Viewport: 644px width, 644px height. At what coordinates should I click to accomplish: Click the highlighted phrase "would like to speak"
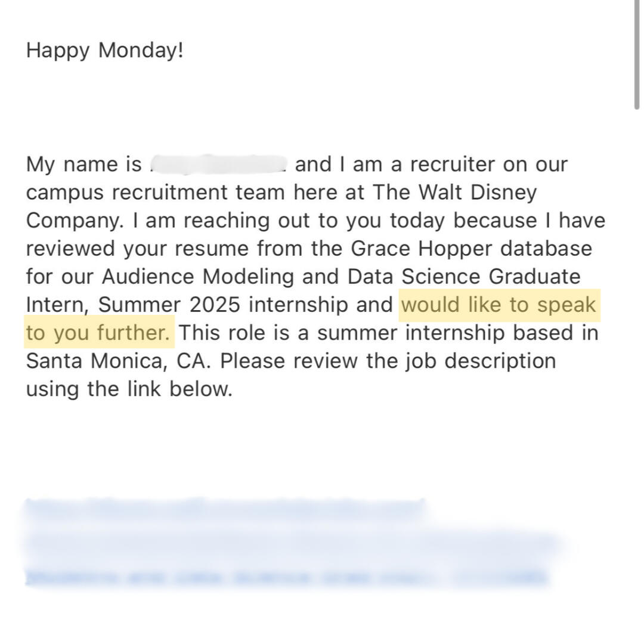point(499,305)
